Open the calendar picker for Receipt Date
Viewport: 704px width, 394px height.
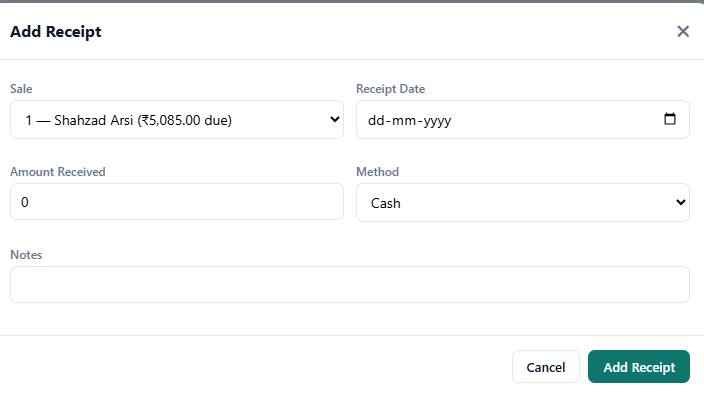(x=669, y=119)
